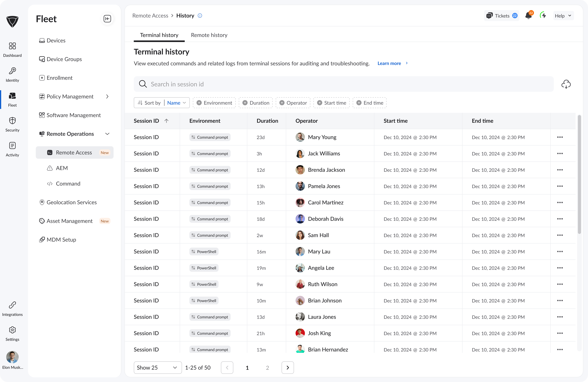Add the Environment filter chip

click(214, 103)
